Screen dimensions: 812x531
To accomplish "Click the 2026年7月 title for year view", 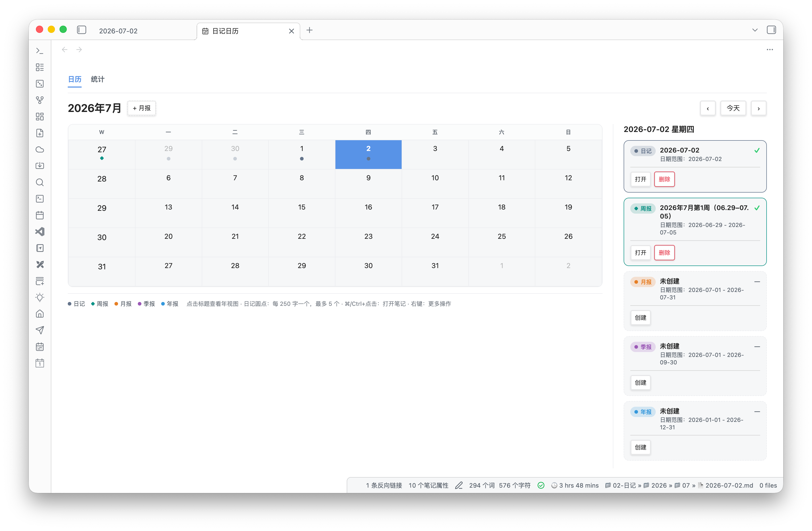I will tap(94, 108).
